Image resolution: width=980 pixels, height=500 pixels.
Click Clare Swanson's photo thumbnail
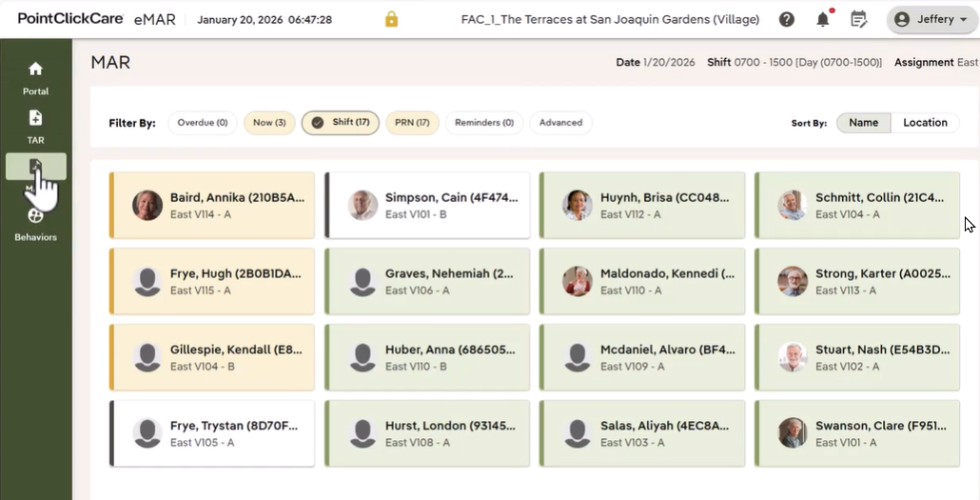(x=793, y=433)
